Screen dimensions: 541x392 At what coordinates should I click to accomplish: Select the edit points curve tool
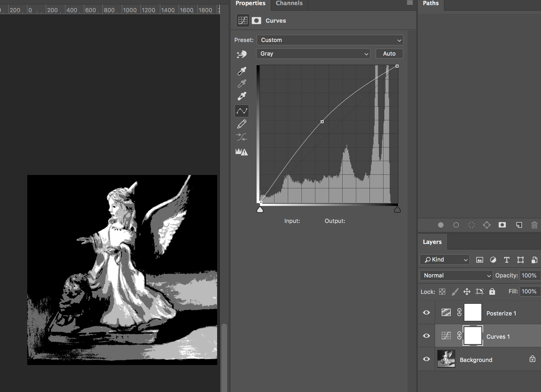coord(242,111)
